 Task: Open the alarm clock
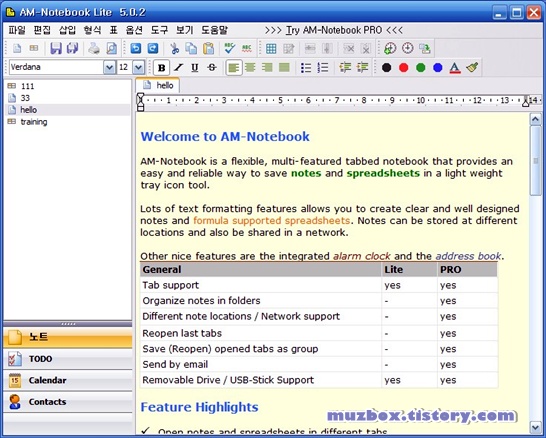407,48
